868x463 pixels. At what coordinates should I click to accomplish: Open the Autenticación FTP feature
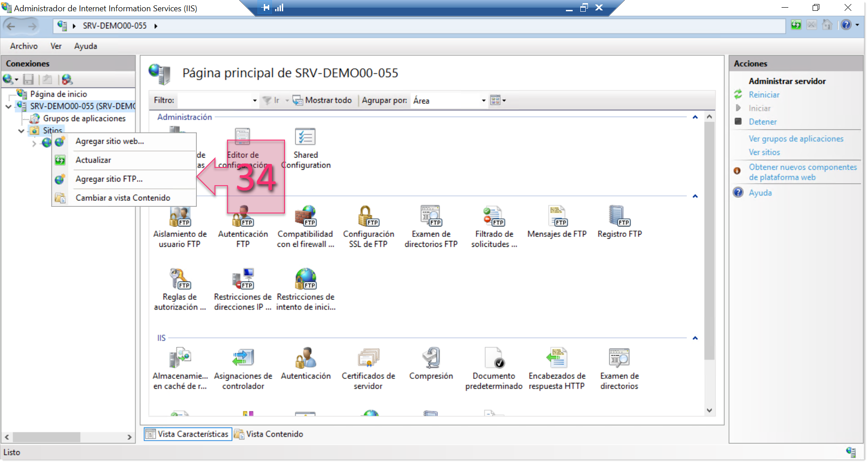[243, 225]
